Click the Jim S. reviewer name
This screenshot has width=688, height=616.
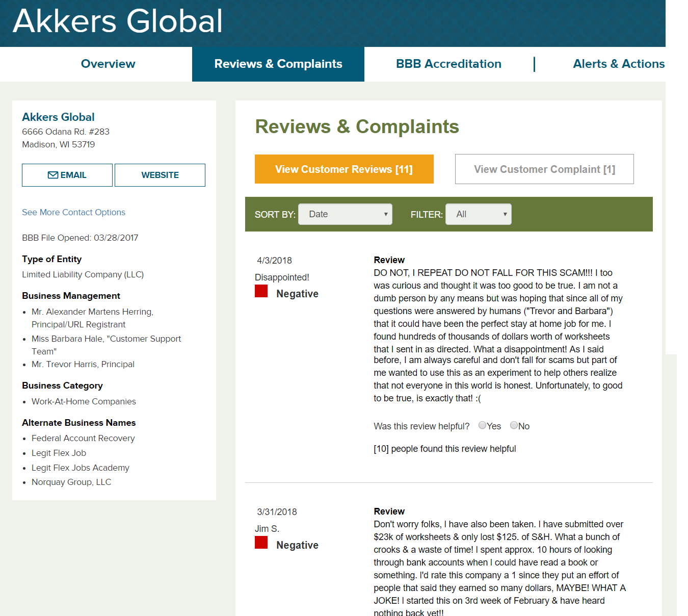[267, 529]
